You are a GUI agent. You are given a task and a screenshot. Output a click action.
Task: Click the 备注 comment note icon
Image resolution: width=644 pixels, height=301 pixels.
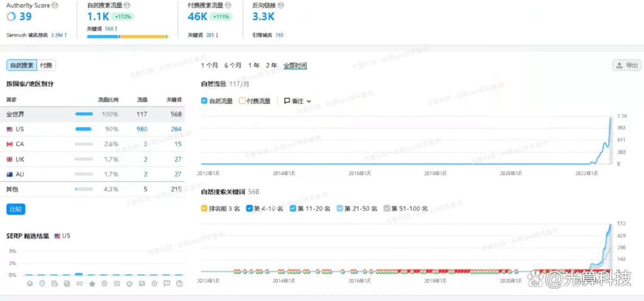click(287, 101)
